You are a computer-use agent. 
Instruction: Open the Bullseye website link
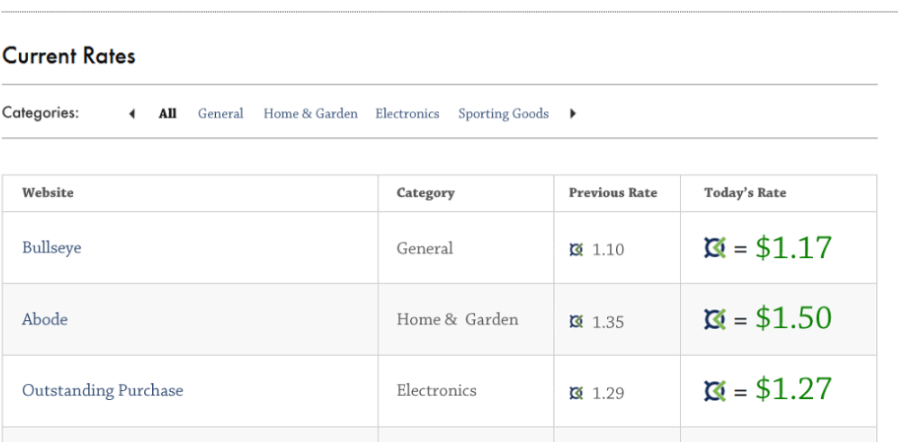[x=51, y=248]
